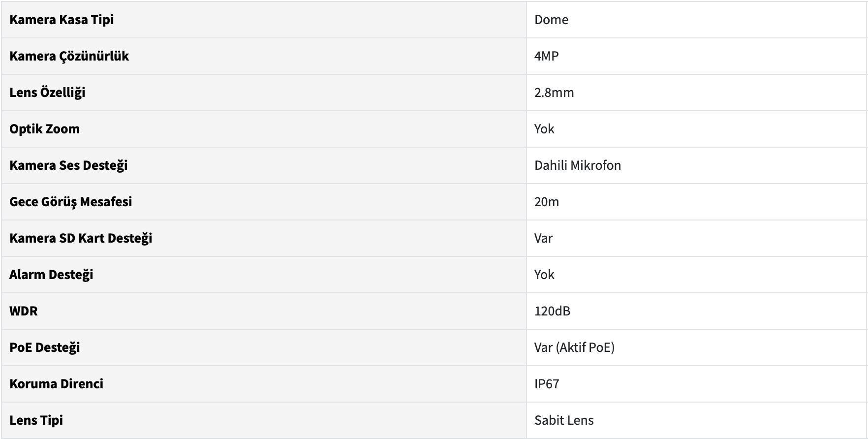868x439 pixels.
Task: Click the Kamera Kasa Tipi label
Action: (62, 20)
